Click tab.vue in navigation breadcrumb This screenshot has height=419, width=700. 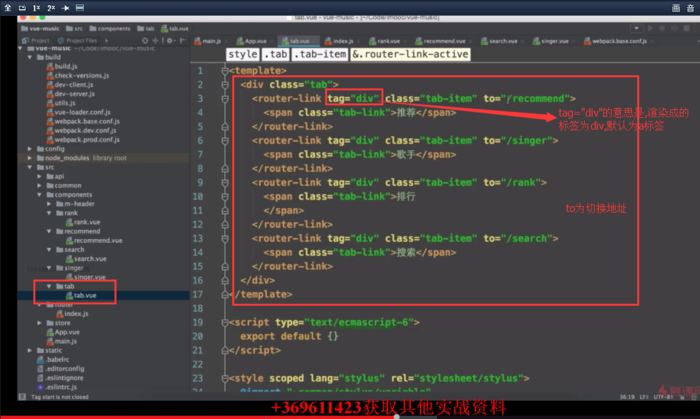(175, 28)
